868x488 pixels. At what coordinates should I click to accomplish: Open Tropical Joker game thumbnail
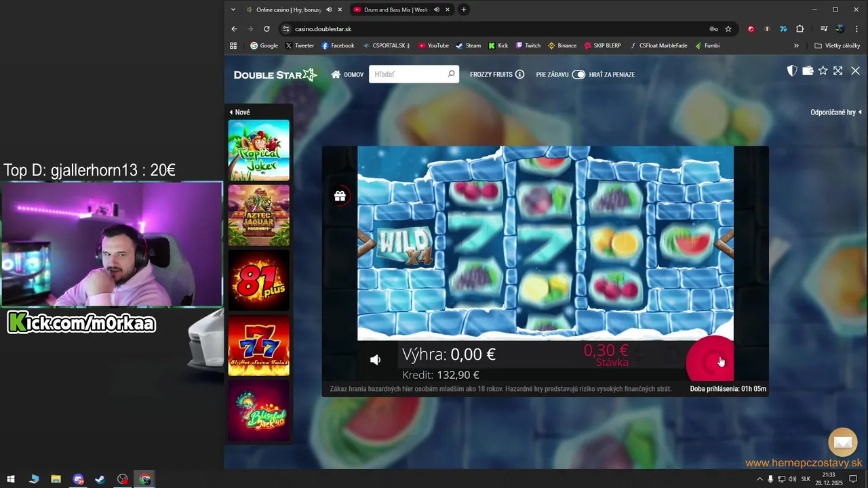point(258,150)
